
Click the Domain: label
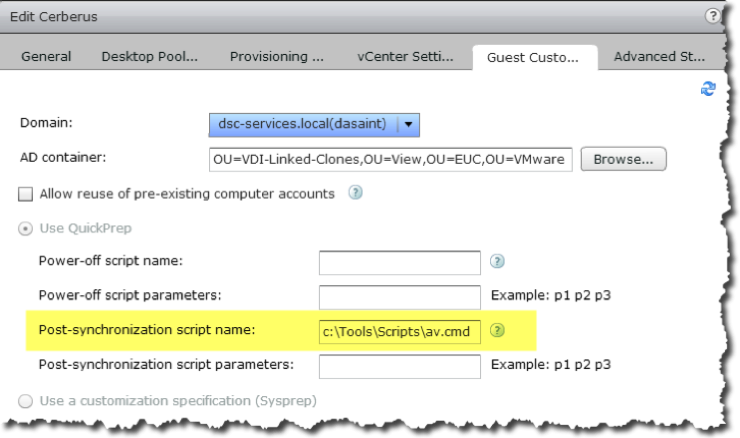46,123
